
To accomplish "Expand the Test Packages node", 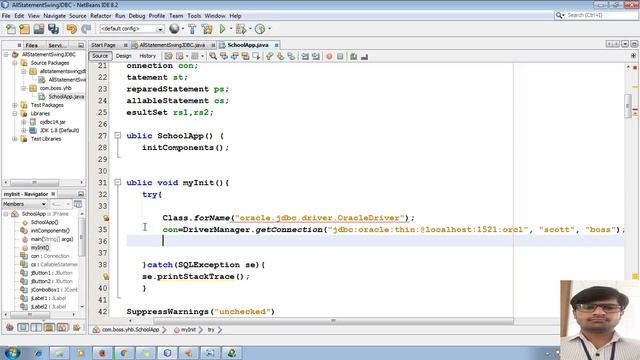I will point(15,105).
